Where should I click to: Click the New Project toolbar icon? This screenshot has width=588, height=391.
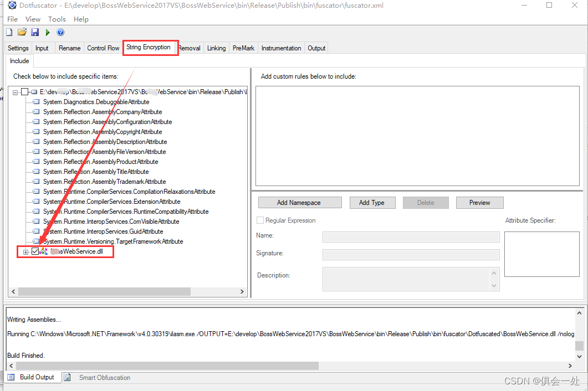click(9, 32)
